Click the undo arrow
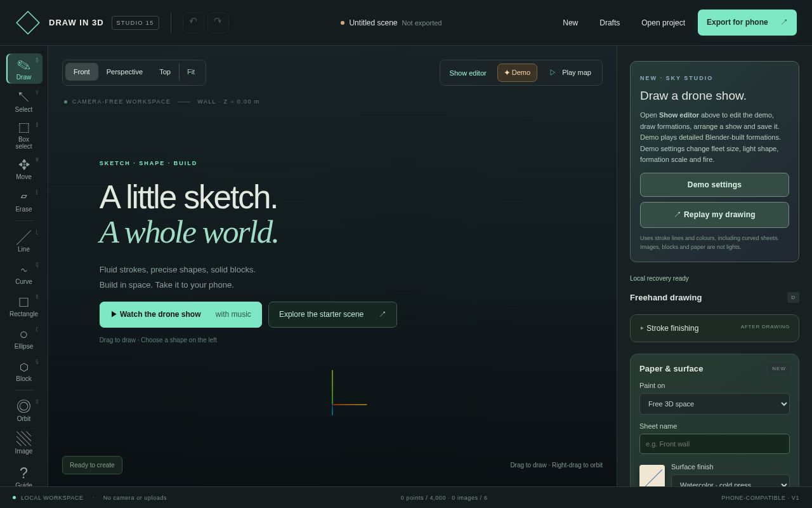The image size is (812, 508). click(193, 23)
